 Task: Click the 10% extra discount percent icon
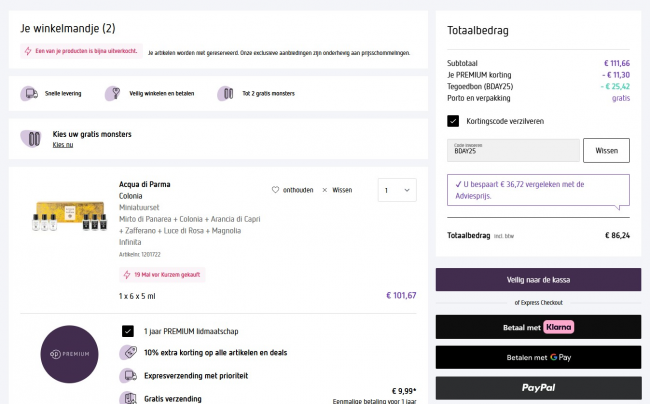click(x=128, y=353)
